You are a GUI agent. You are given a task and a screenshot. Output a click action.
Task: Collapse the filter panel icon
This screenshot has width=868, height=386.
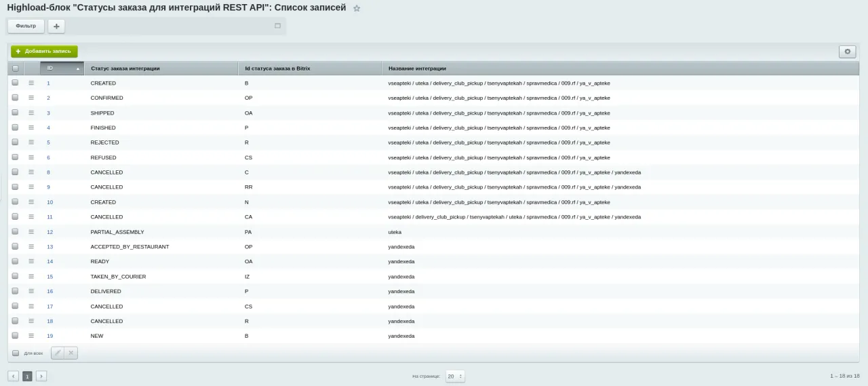click(277, 26)
